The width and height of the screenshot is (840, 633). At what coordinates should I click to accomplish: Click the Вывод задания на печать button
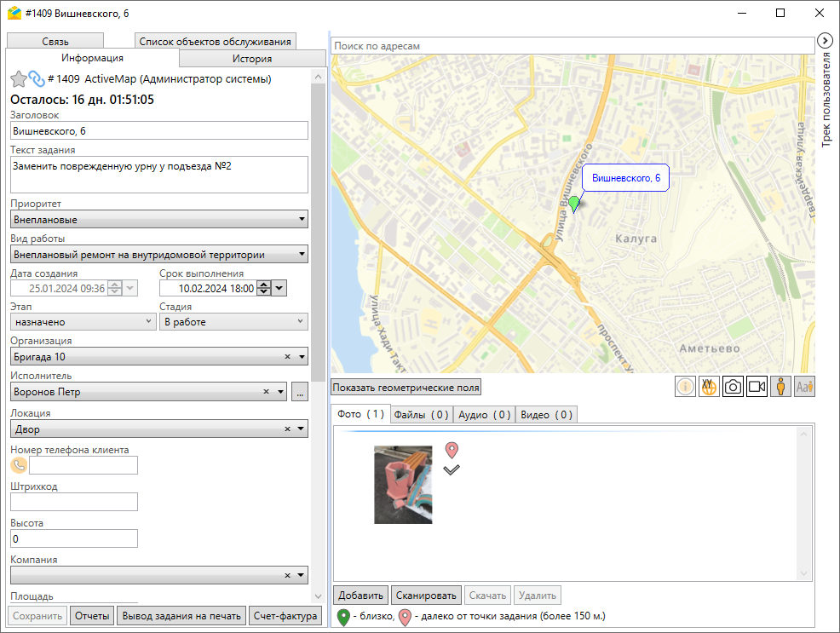click(x=181, y=616)
